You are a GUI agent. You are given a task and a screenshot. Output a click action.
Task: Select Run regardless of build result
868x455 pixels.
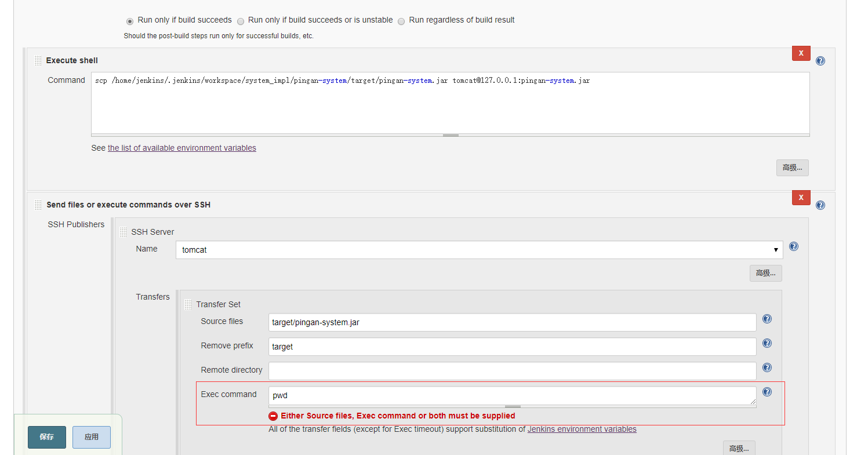401,21
